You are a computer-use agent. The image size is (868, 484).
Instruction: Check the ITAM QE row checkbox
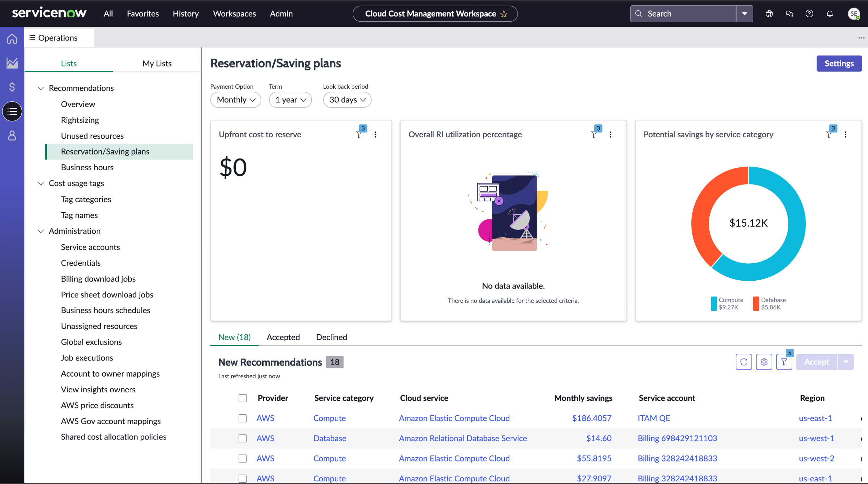[x=243, y=419]
